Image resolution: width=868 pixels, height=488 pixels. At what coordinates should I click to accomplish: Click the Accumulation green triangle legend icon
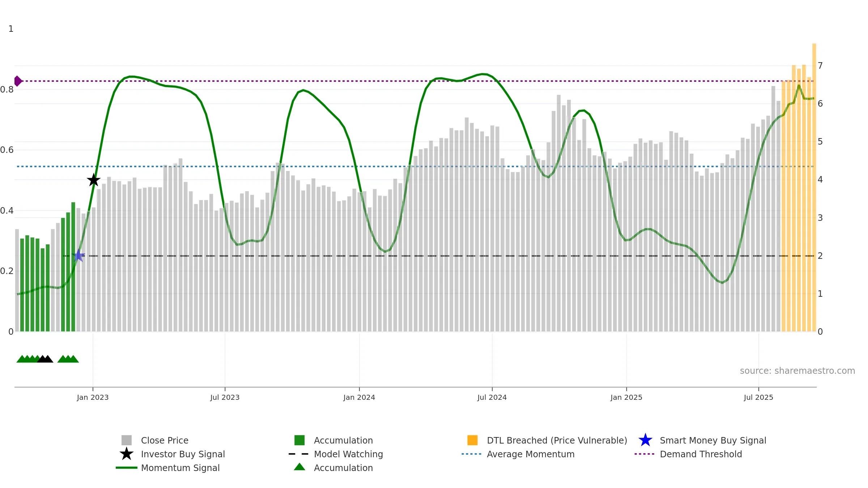pyautogui.click(x=299, y=467)
